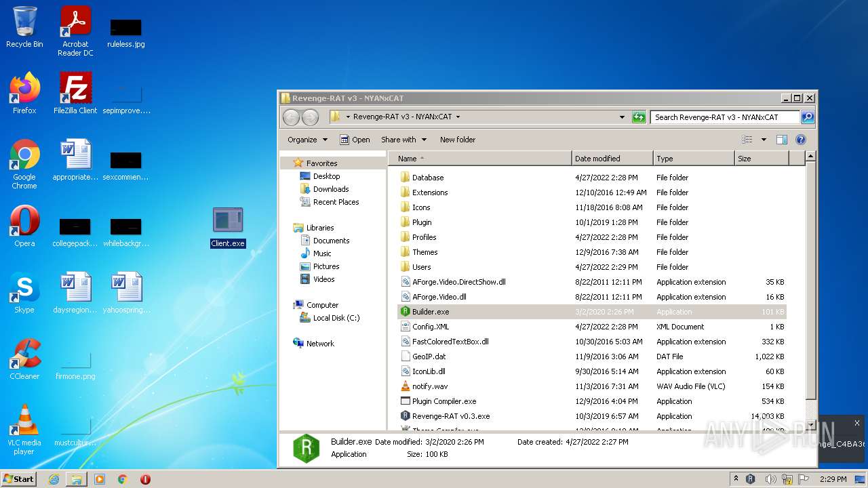This screenshot has height=488, width=868.
Task: Select Local Disk (C:) in navigation pane
Action: pos(336,318)
